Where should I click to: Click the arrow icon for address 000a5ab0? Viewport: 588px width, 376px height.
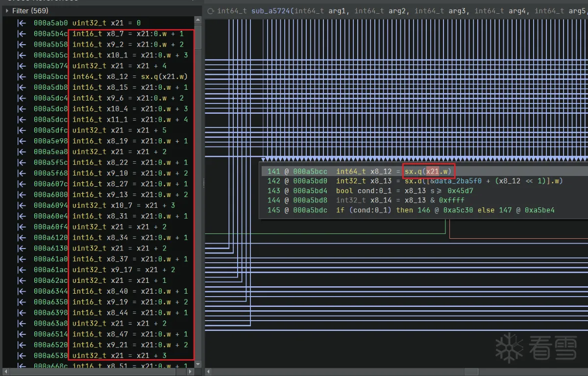pyautogui.click(x=21, y=23)
